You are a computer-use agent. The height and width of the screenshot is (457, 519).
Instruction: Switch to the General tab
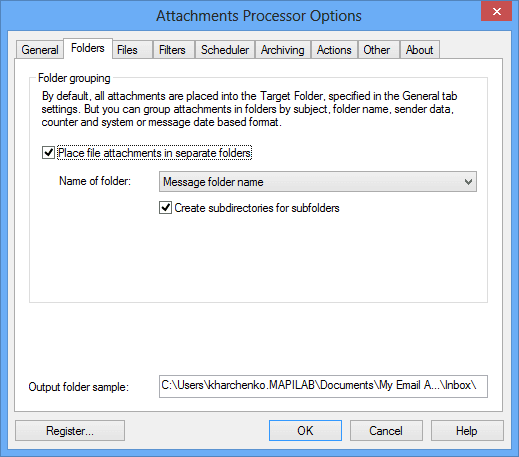40,50
